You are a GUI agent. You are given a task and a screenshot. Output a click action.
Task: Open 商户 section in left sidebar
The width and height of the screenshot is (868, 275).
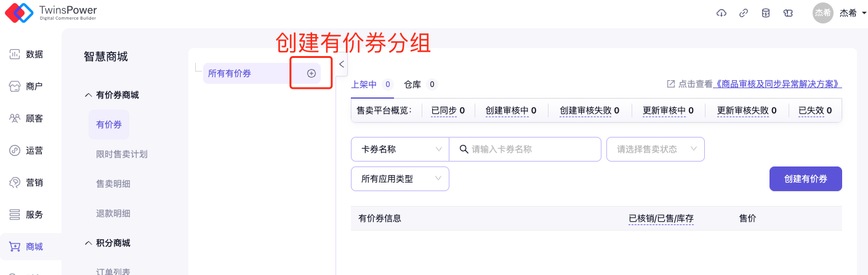(x=26, y=86)
